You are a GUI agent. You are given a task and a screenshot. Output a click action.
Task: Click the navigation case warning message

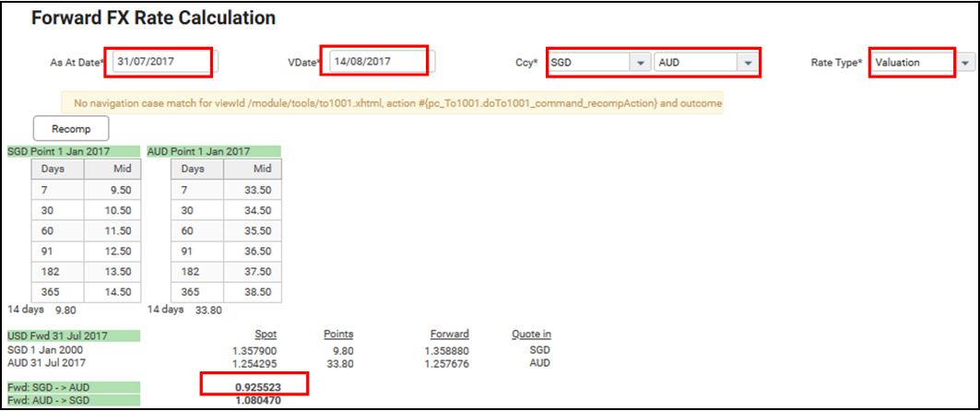392,103
